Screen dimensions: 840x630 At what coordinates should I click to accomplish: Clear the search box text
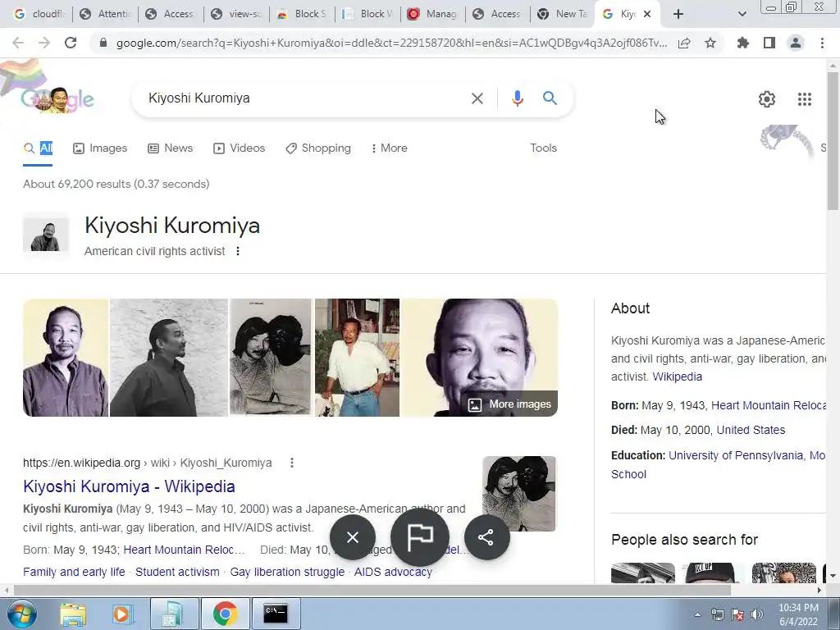[x=477, y=98]
